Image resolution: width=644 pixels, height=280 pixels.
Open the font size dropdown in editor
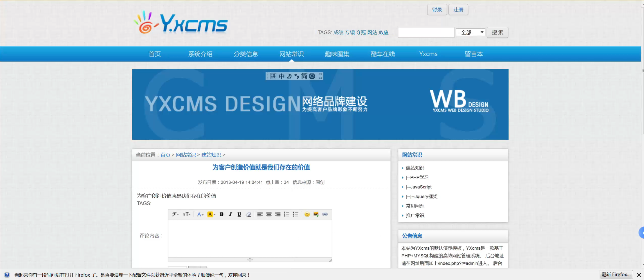(187, 214)
